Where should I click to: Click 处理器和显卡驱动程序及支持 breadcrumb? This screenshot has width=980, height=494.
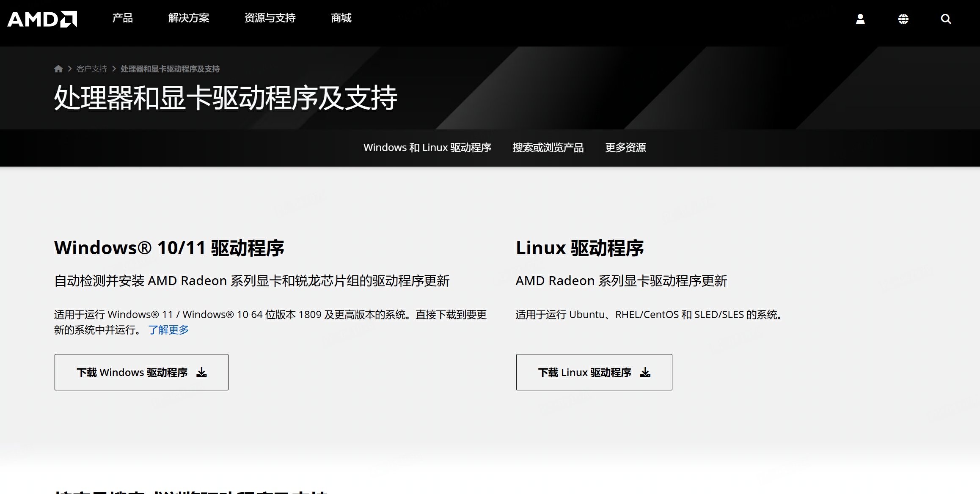[x=170, y=69]
